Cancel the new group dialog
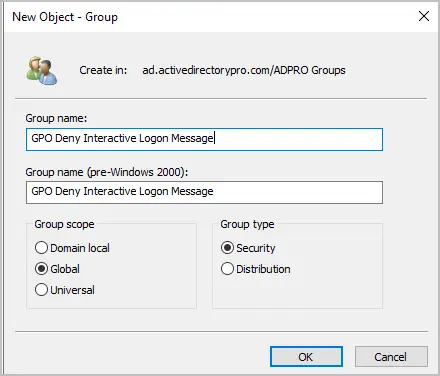This screenshot has width=440, height=376. click(391, 357)
